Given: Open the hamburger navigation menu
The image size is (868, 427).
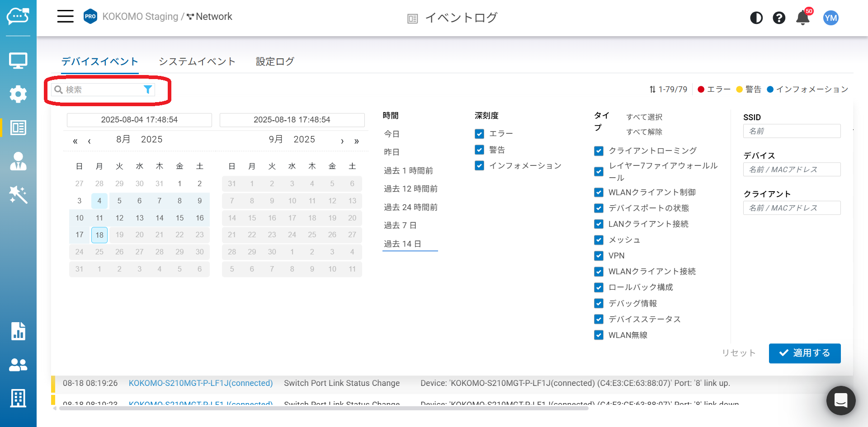Looking at the screenshot, I should (x=65, y=17).
